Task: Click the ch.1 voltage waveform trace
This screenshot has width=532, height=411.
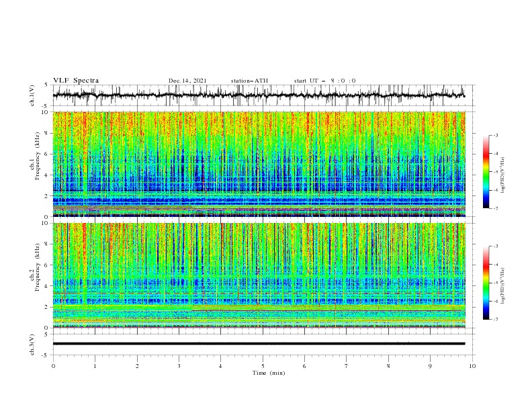Action: point(259,95)
